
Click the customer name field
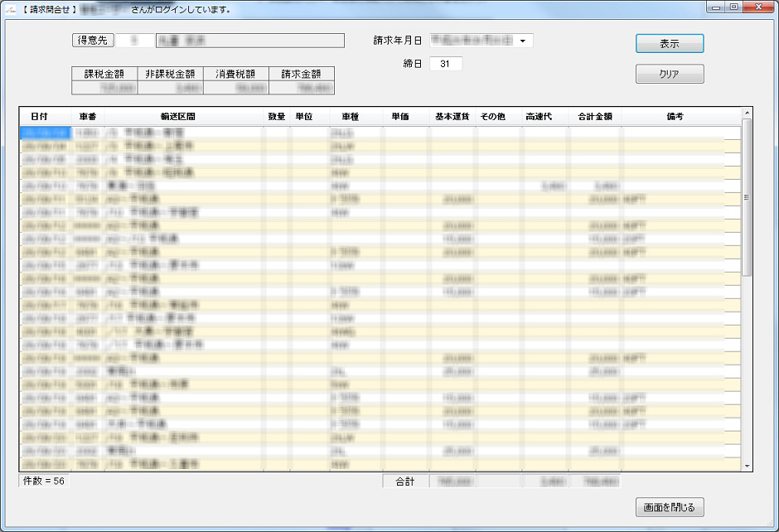coord(250,41)
